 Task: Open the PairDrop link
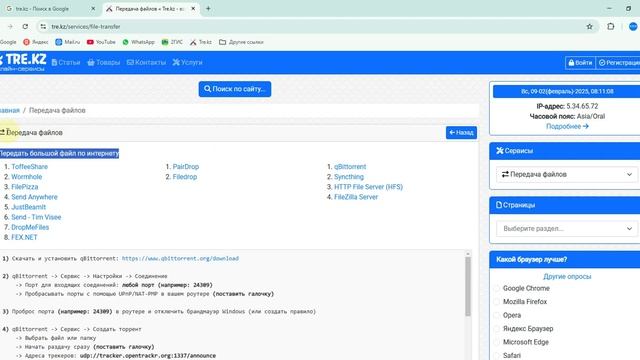coord(186,167)
